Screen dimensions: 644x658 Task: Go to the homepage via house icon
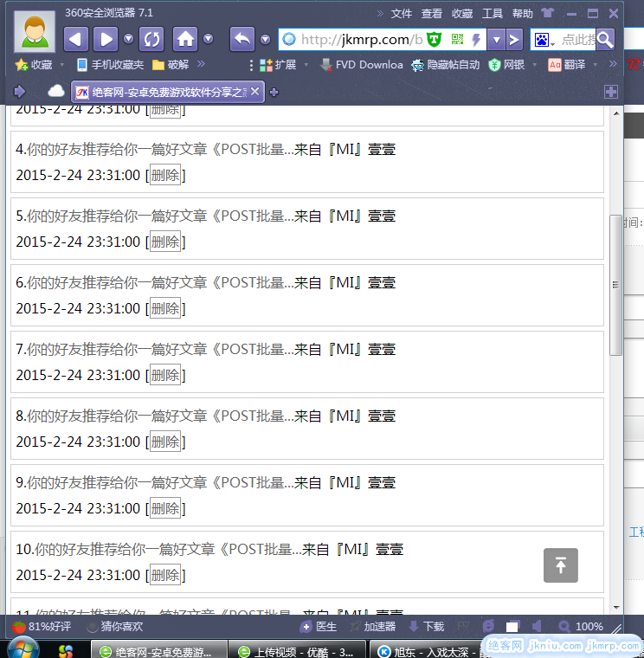(x=185, y=39)
